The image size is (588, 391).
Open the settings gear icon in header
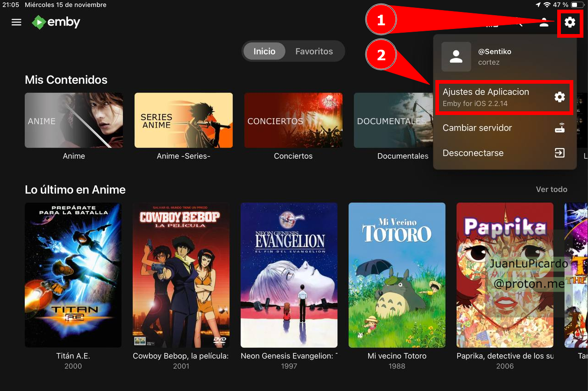[x=570, y=22]
